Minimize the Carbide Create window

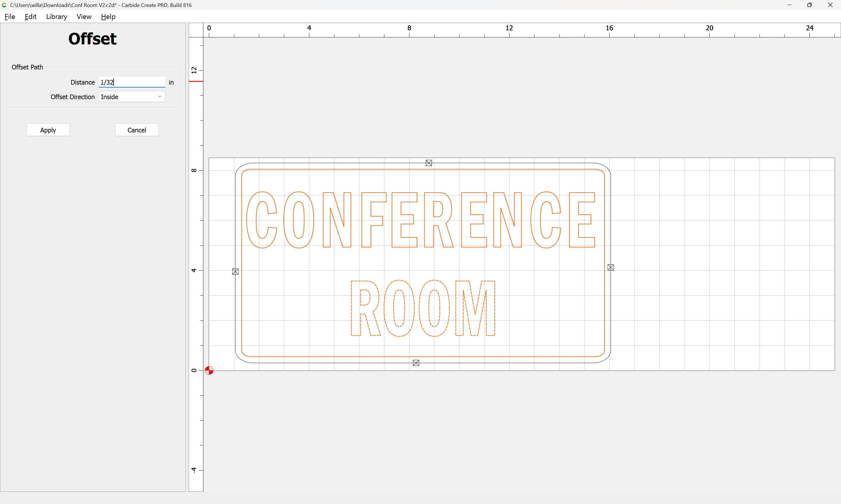[789, 5]
